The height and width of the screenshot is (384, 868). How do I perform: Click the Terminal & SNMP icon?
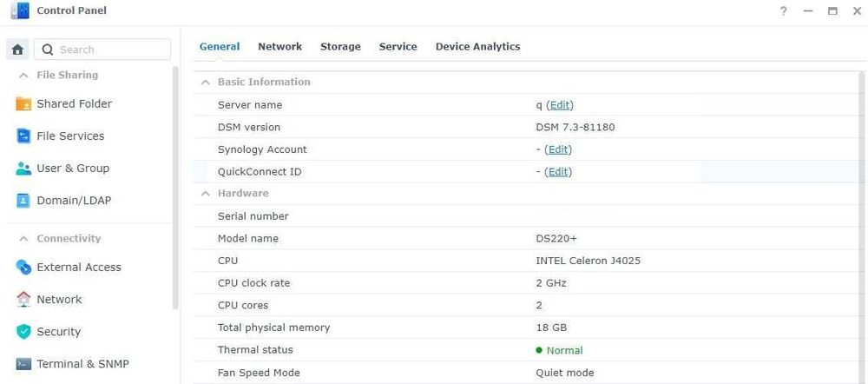point(23,364)
